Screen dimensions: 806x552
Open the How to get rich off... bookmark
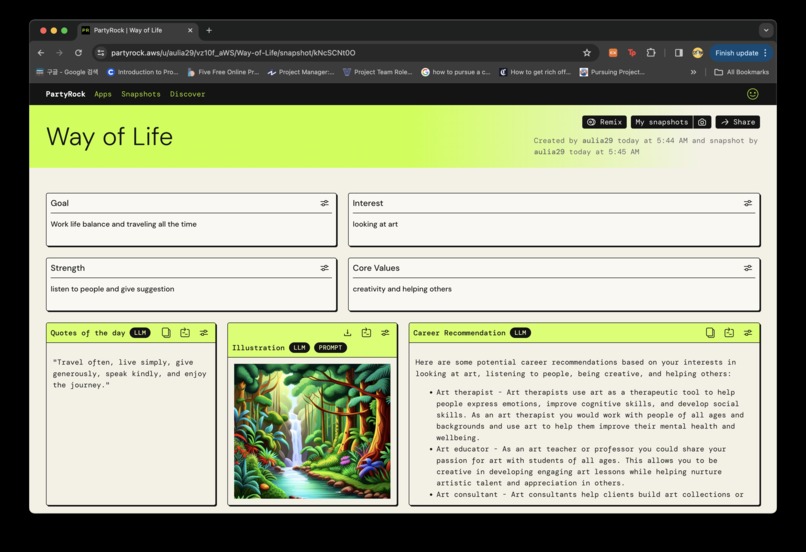(x=535, y=72)
